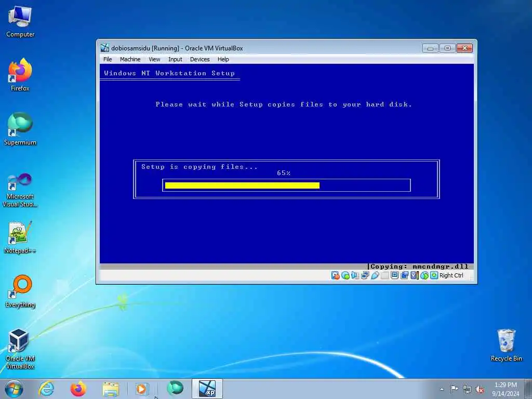The image size is (532, 399).
Task: Launch Internet Explorer from the taskbar
Action: pos(46,389)
